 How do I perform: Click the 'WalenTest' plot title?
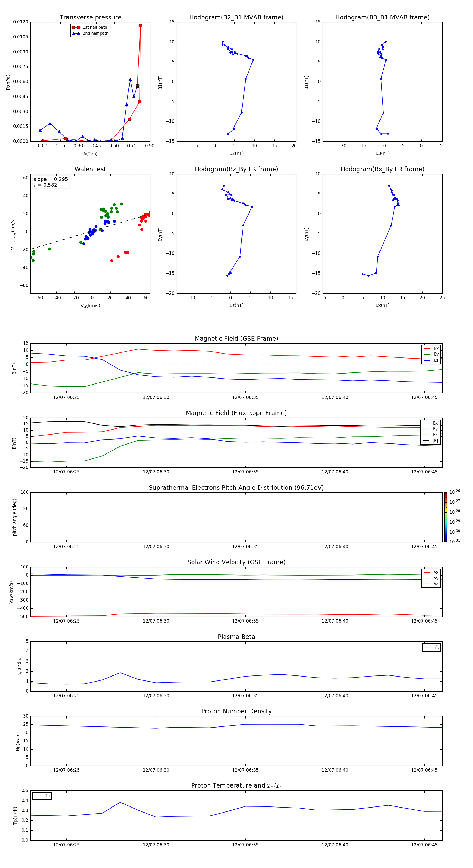90,169
